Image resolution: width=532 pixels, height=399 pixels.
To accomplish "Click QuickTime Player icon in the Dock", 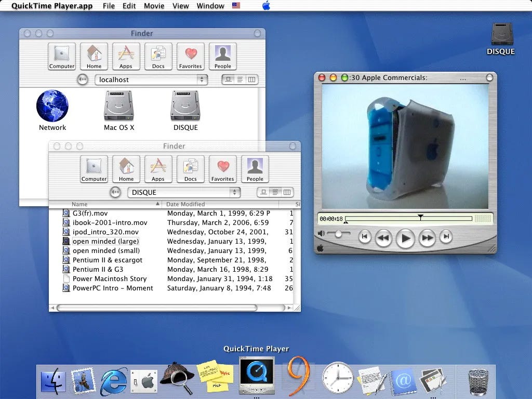I will pyautogui.click(x=257, y=375).
